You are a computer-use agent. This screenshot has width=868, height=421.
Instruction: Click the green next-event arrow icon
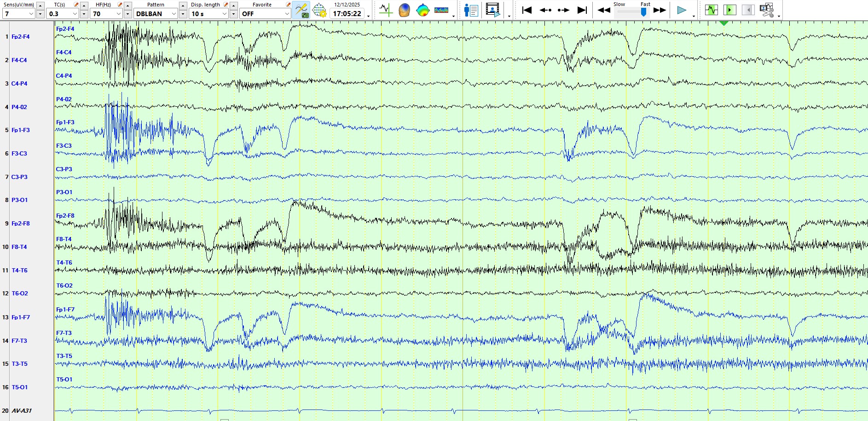tap(730, 10)
